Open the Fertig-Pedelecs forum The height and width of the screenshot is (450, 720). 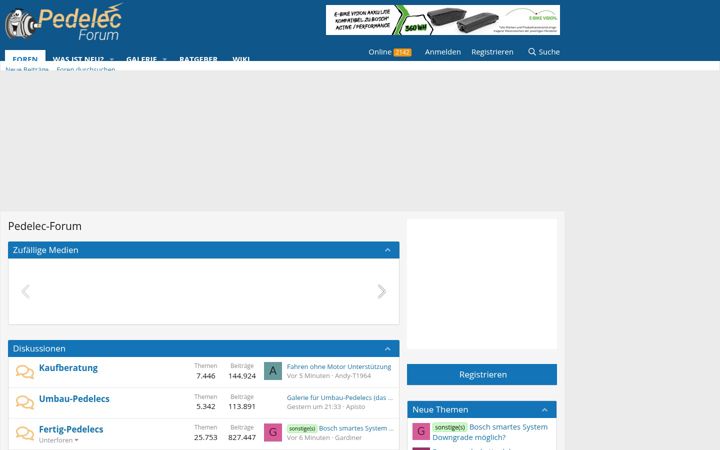tap(71, 429)
